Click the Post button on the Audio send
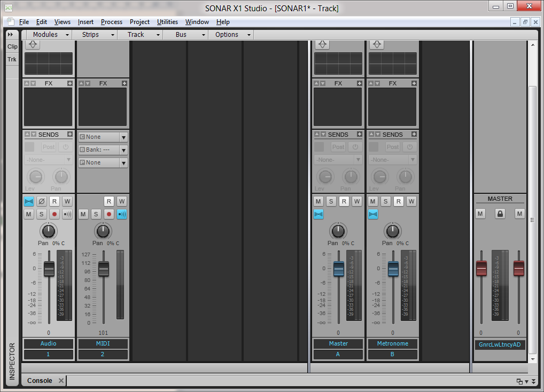The image size is (544, 392). click(49, 147)
